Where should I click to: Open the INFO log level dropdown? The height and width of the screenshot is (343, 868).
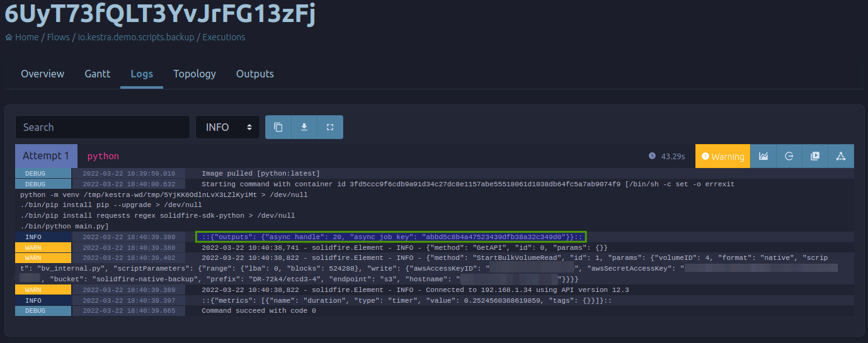pyautogui.click(x=227, y=127)
